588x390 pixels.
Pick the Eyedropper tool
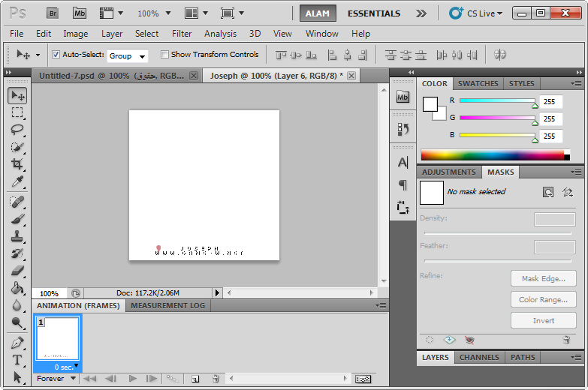tap(17, 182)
